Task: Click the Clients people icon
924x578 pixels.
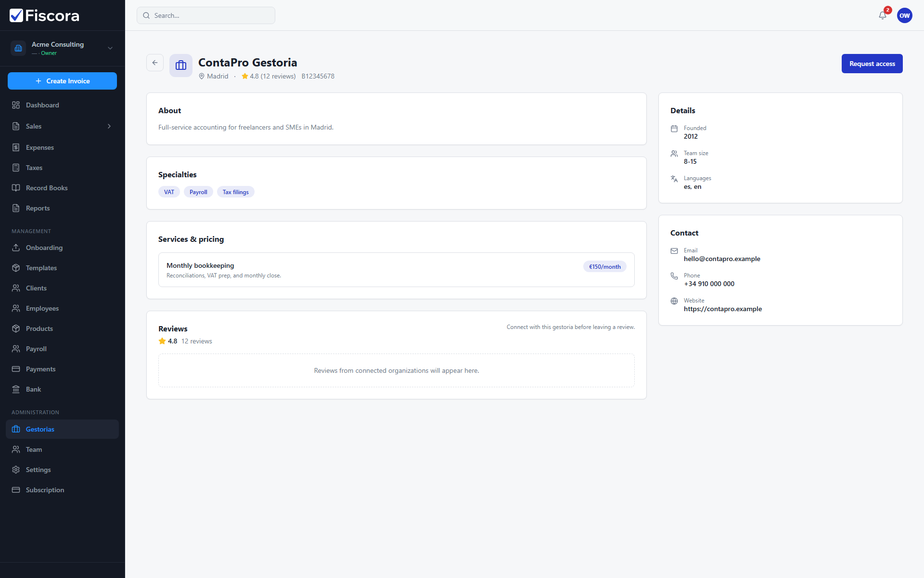Action: [x=16, y=288]
